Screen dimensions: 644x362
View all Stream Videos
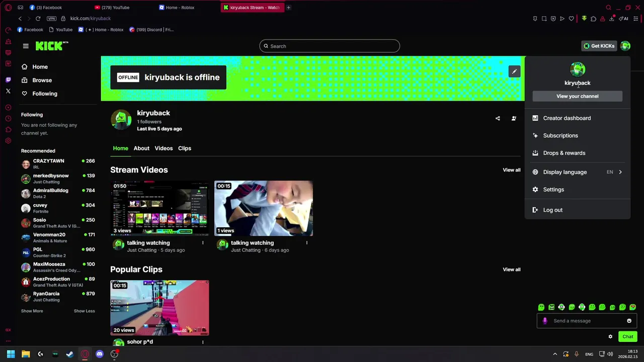click(x=512, y=170)
